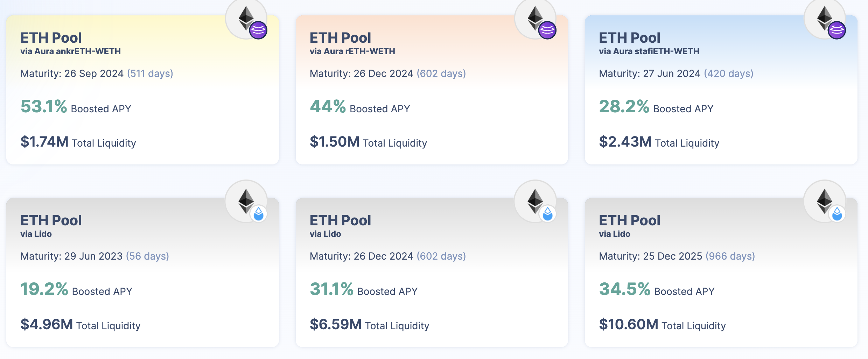The image size is (868, 359).
Task: Click Ethereum icon on ankrETH-WETH pool card
Action: [x=246, y=17]
